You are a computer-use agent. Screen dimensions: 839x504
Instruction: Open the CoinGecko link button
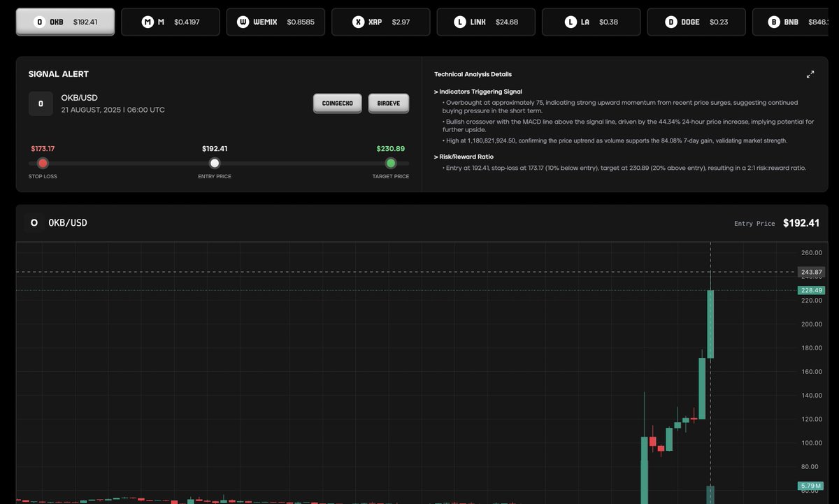point(338,103)
